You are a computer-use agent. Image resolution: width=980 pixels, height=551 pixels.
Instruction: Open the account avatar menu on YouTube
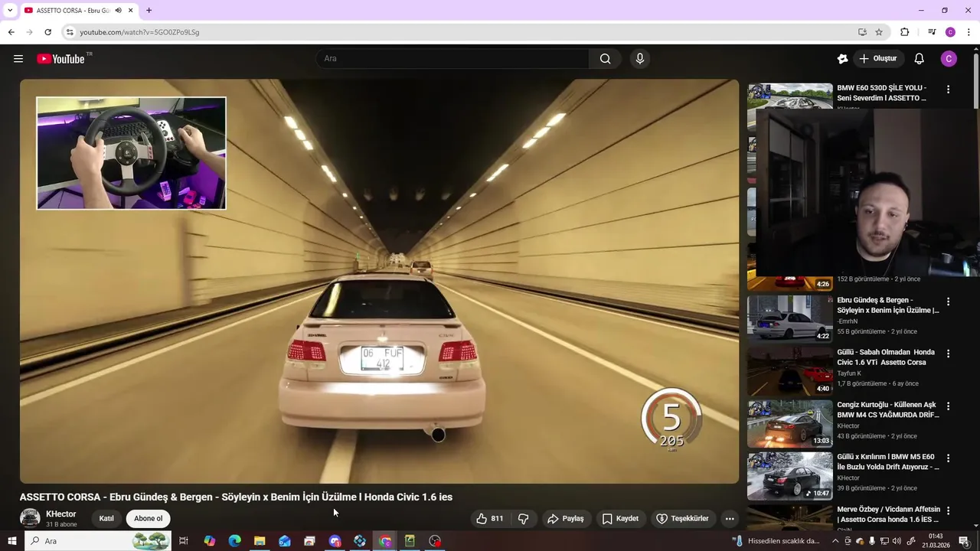point(949,59)
